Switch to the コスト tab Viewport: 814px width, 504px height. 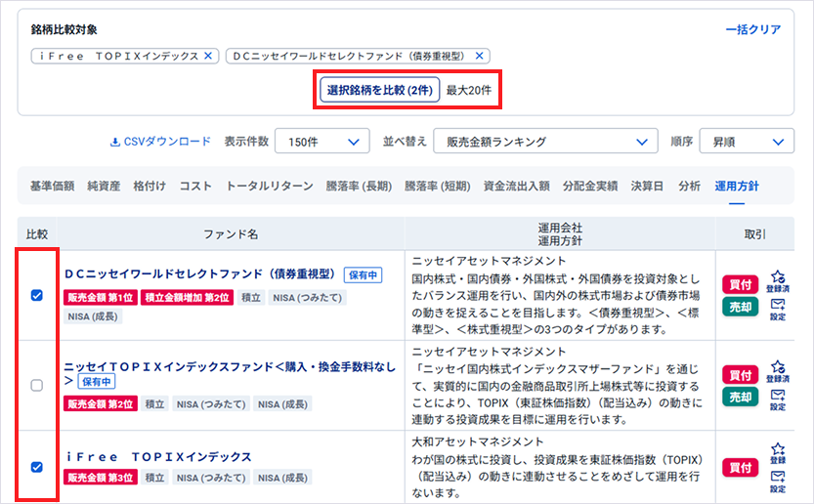click(195, 186)
